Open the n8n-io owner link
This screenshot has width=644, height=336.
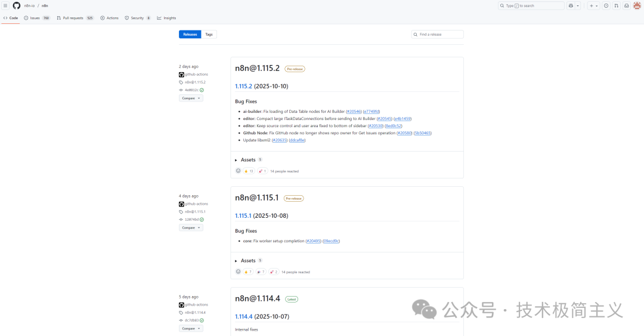click(29, 6)
